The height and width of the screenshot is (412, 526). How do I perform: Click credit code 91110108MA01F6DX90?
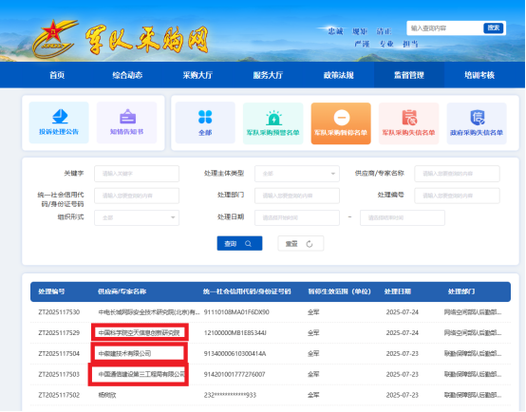tap(236, 312)
